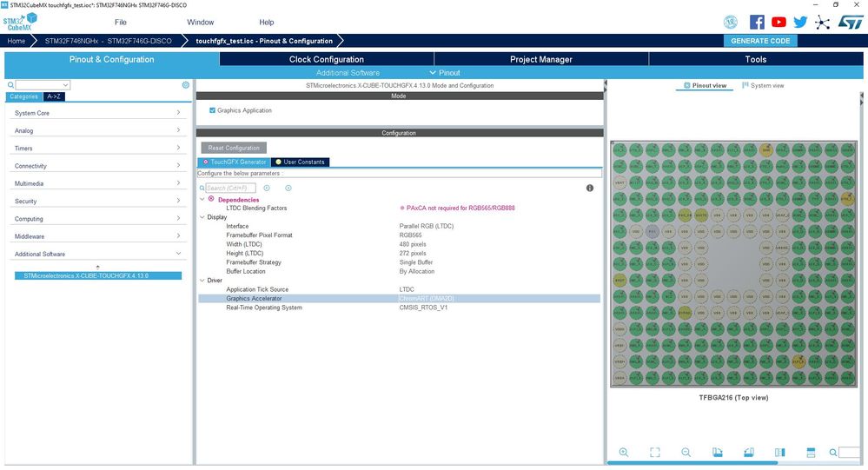
Task: Click the peripheral search magnifier icon
Action: coord(10,85)
